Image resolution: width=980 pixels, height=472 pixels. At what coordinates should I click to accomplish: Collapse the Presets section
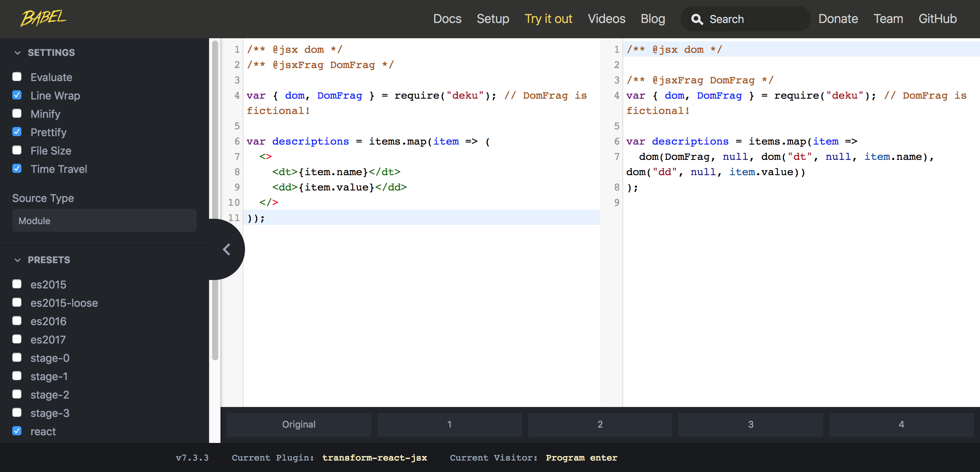[17, 260]
